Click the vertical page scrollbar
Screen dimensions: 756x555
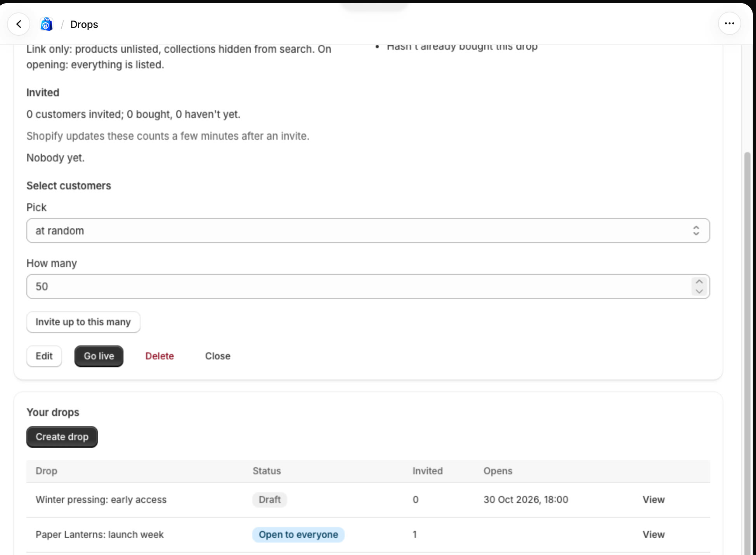pyautogui.click(x=747, y=353)
